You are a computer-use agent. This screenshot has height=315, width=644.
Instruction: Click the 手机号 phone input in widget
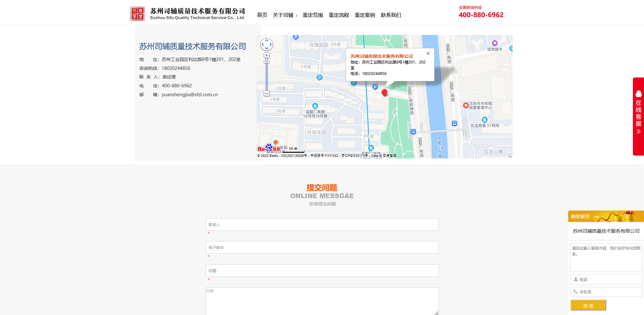pyautogui.click(x=606, y=292)
